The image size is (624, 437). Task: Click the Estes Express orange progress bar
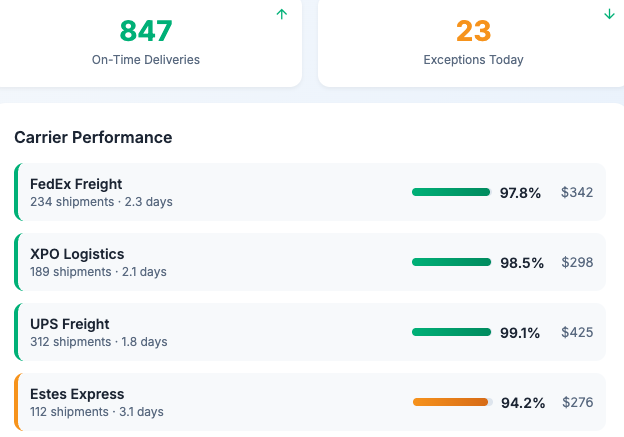coord(452,402)
